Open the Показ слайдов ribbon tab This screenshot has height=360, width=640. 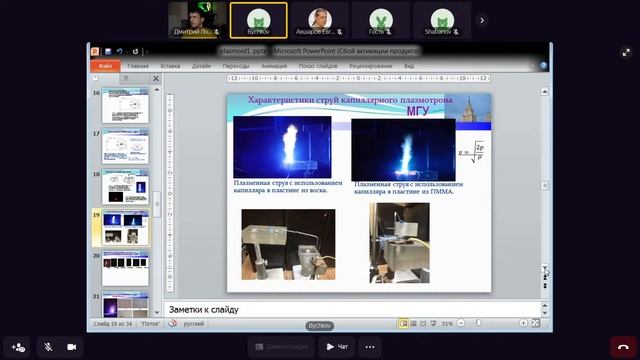pyautogui.click(x=318, y=66)
